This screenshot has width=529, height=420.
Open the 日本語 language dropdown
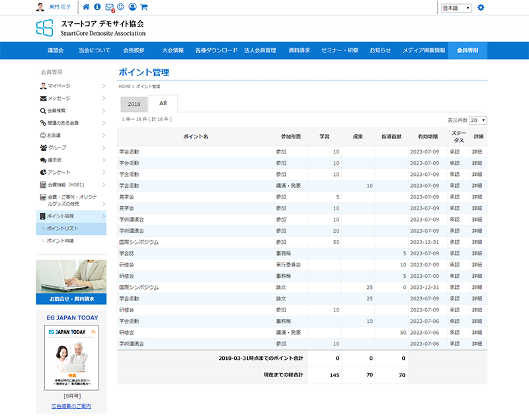pyautogui.click(x=456, y=8)
